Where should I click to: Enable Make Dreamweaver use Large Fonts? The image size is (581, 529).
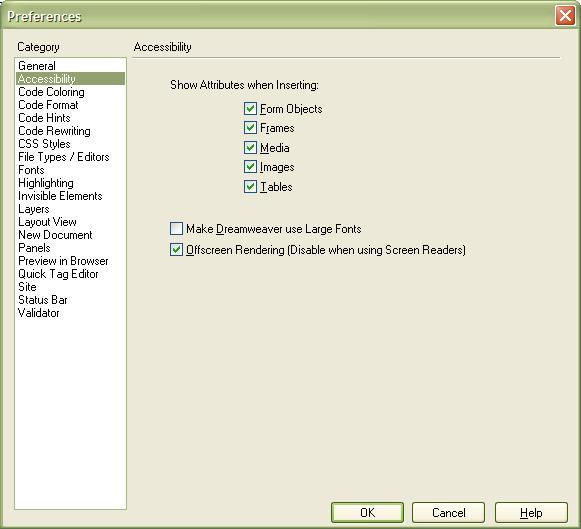176,229
